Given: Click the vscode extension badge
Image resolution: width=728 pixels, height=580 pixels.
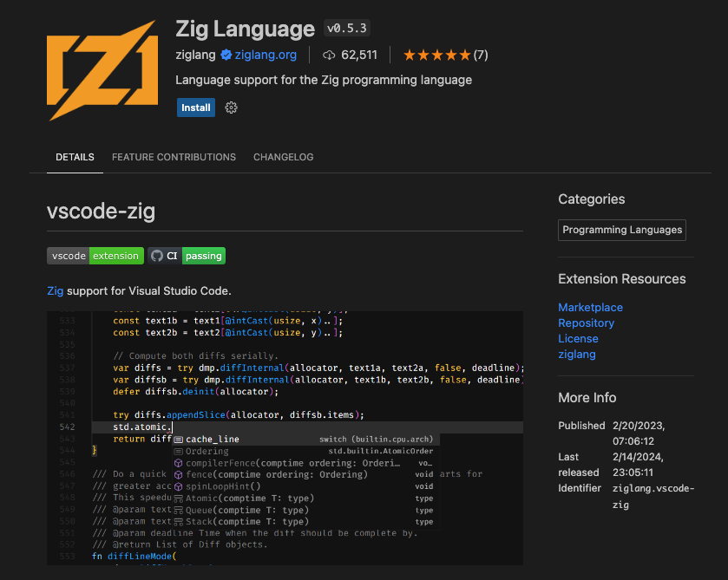Looking at the screenshot, I should (x=95, y=256).
